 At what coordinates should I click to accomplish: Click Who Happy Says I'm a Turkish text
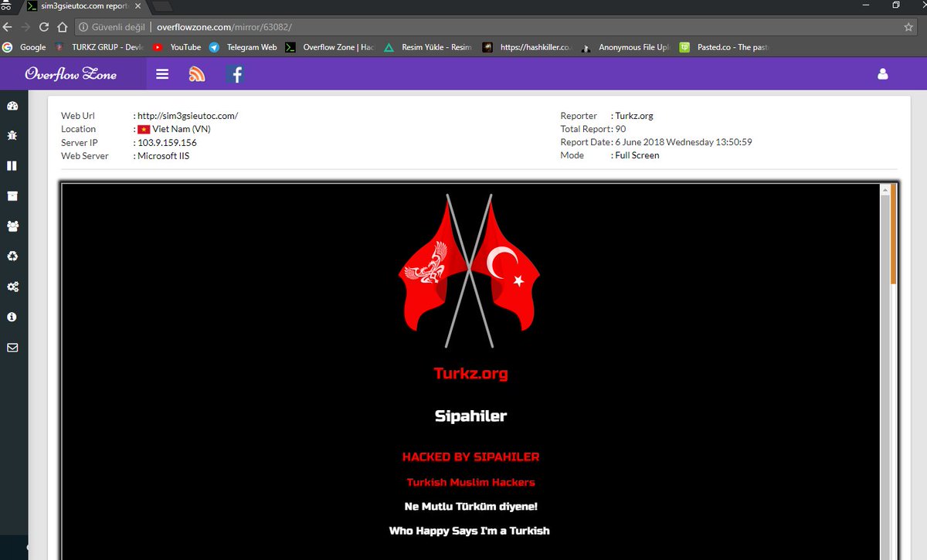470,531
